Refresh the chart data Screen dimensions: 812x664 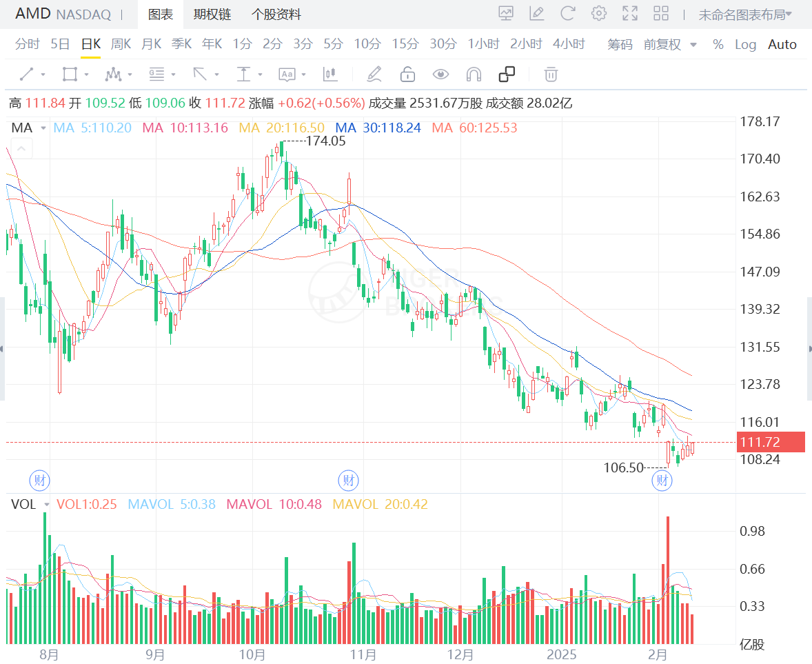tap(568, 14)
